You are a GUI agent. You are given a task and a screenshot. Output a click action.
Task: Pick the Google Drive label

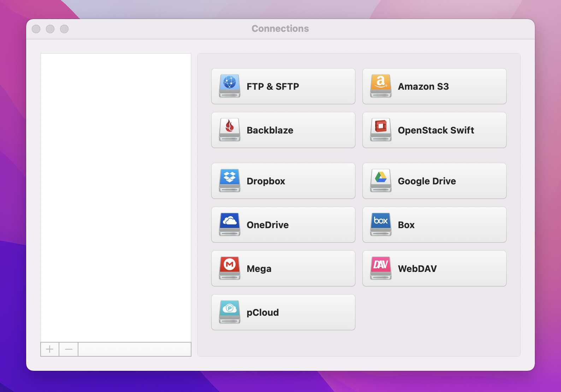coord(427,181)
